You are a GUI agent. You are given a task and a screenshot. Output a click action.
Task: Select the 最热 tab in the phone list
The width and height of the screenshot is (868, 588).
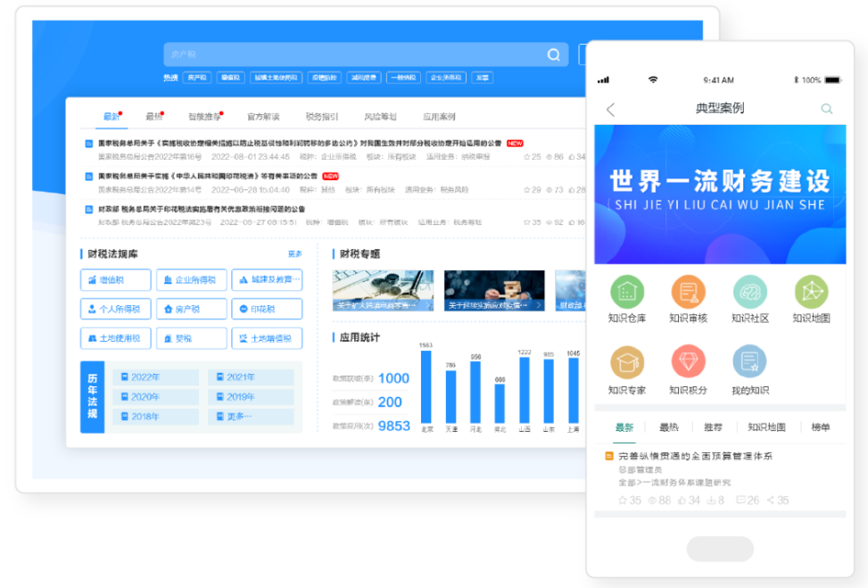669,427
